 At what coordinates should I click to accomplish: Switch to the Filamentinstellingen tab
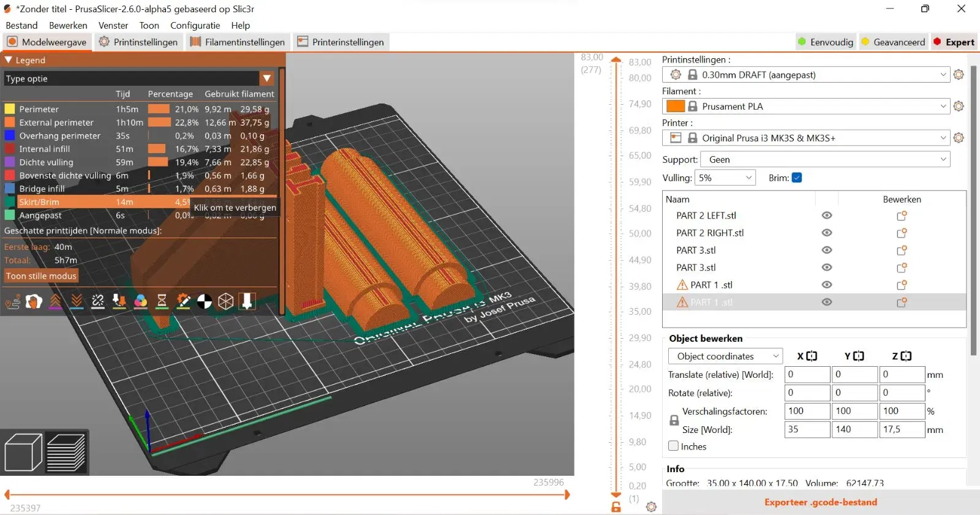click(x=237, y=42)
